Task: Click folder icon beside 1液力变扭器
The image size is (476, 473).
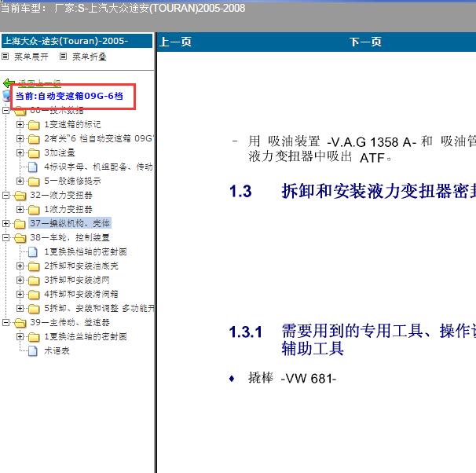Action: pos(34,210)
